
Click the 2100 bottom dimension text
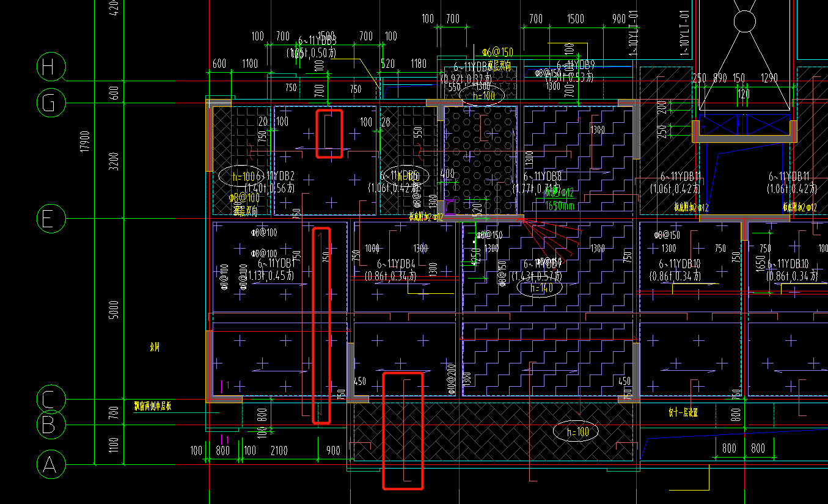[279, 451]
